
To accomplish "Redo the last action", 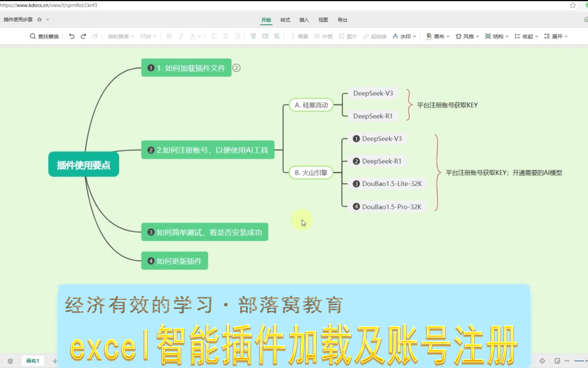I will (83, 36).
